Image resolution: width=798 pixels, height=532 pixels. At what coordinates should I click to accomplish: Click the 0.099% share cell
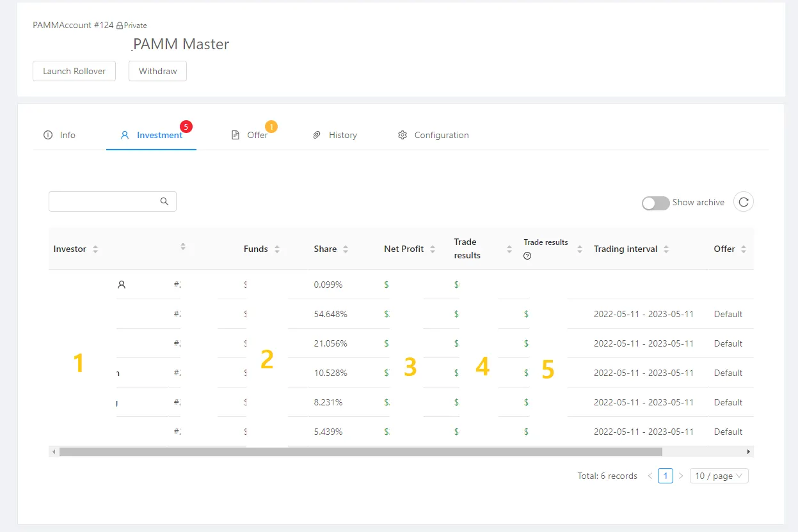pyautogui.click(x=328, y=285)
